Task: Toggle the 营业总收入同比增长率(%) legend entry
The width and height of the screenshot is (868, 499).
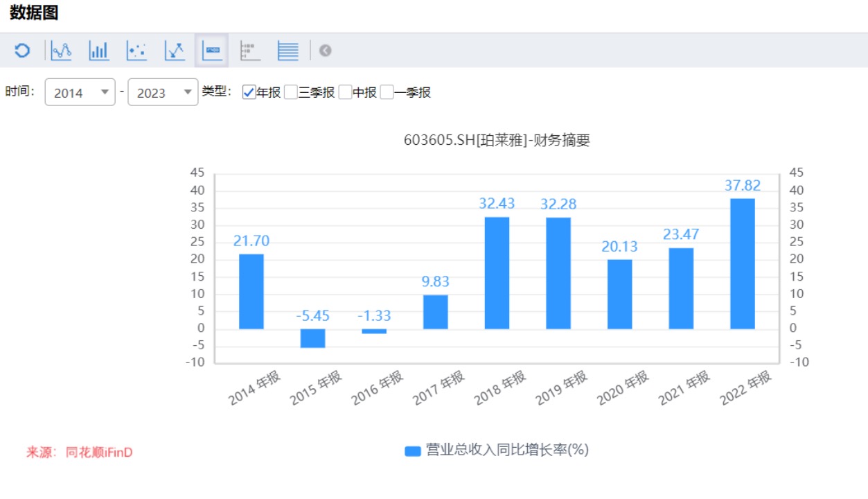Action: (x=497, y=450)
